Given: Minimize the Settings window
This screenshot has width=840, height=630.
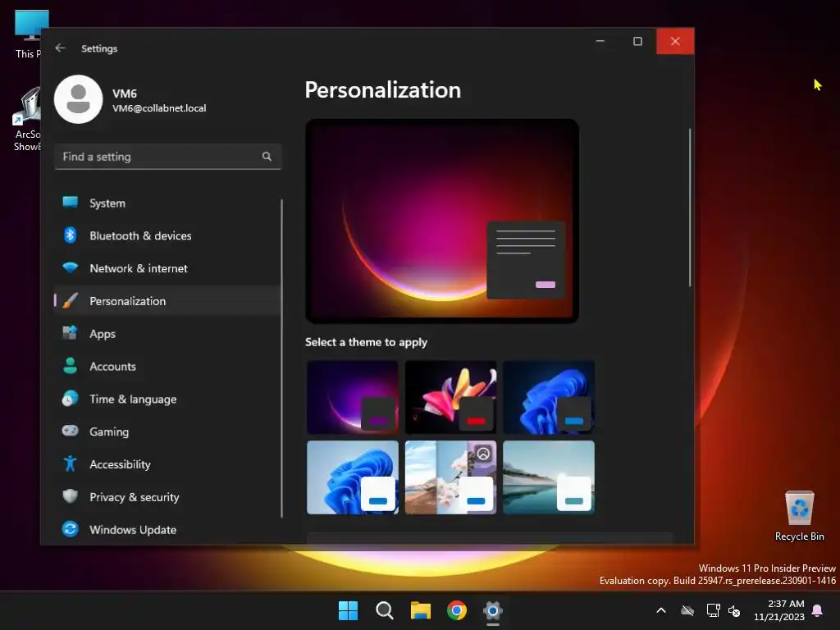Looking at the screenshot, I should [x=600, y=41].
